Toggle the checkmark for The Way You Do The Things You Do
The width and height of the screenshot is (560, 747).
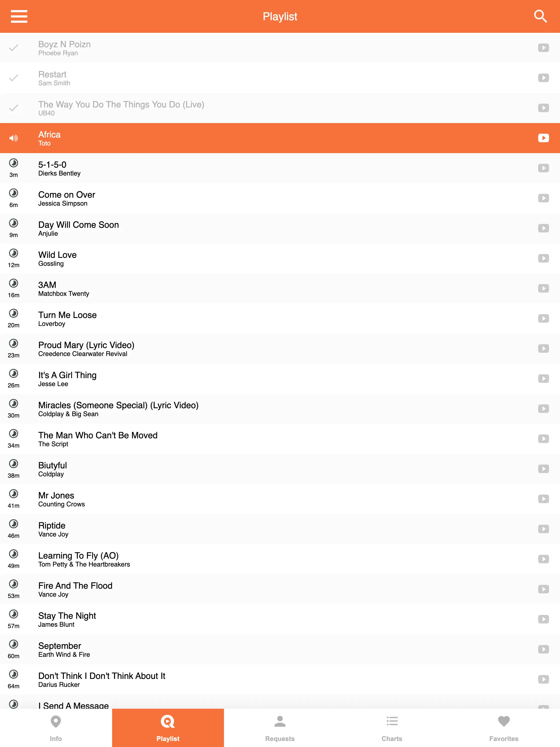pos(15,108)
